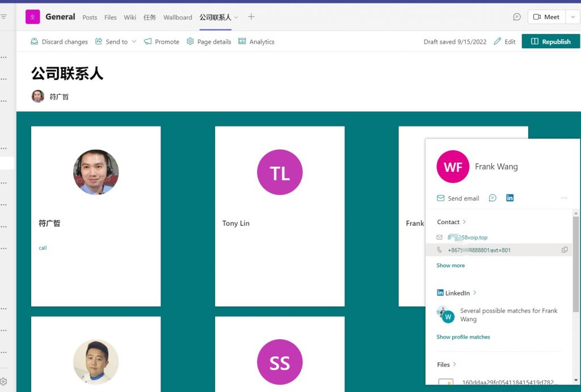Expand the Send to dropdown chevron
Viewport: 581px width, 392px height.
134,41
